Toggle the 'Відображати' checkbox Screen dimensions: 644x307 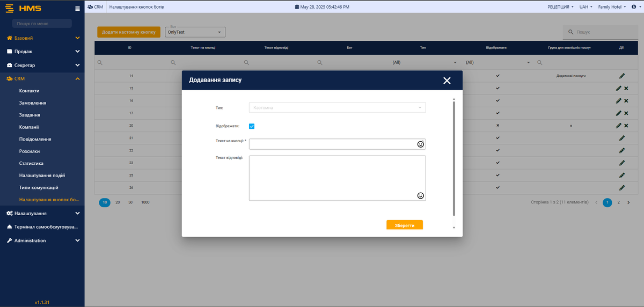[x=252, y=126]
